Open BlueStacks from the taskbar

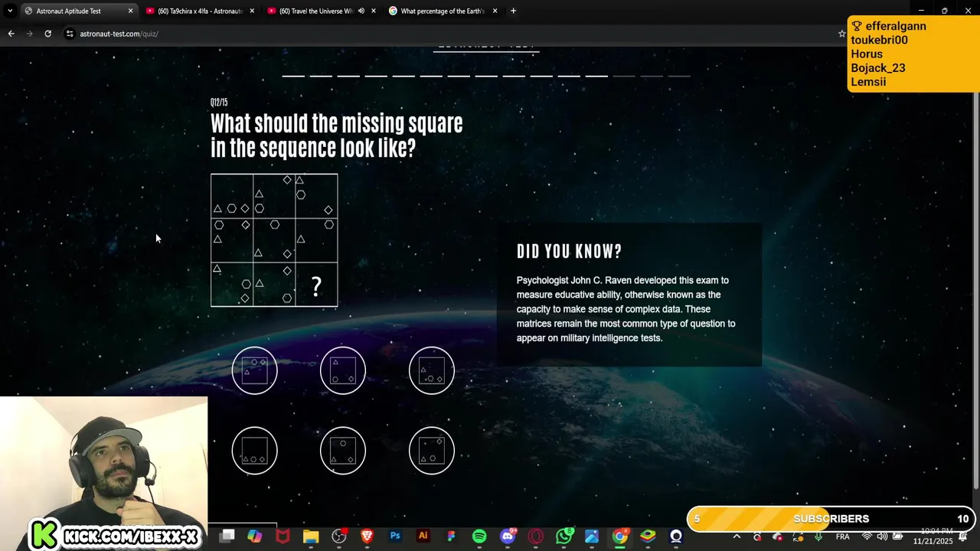click(x=648, y=536)
